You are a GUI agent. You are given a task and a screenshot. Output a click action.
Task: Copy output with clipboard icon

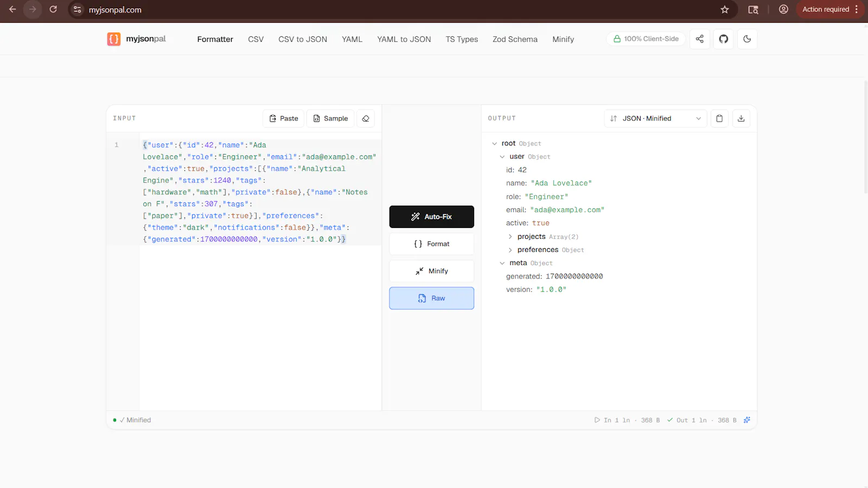coord(719,118)
